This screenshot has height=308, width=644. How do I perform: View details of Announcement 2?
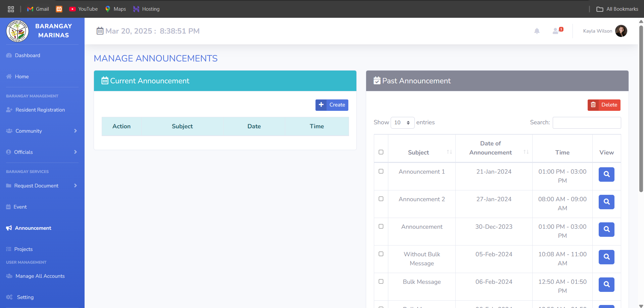[x=606, y=202]
